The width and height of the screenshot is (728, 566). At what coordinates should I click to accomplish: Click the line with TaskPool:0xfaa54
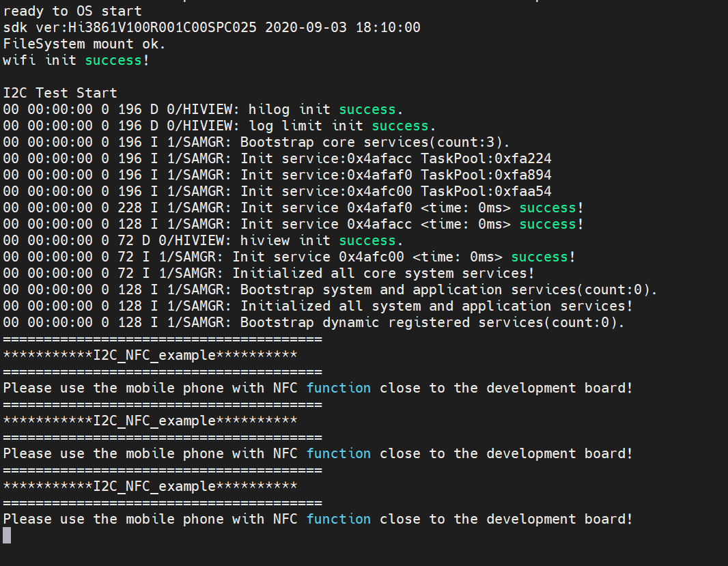277,191
